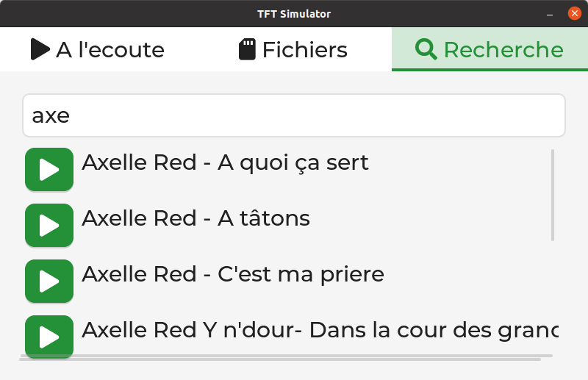Click the magnifying glass icon in Recherche tab
The height and width of the screenshot is (380, 588).
426,49
